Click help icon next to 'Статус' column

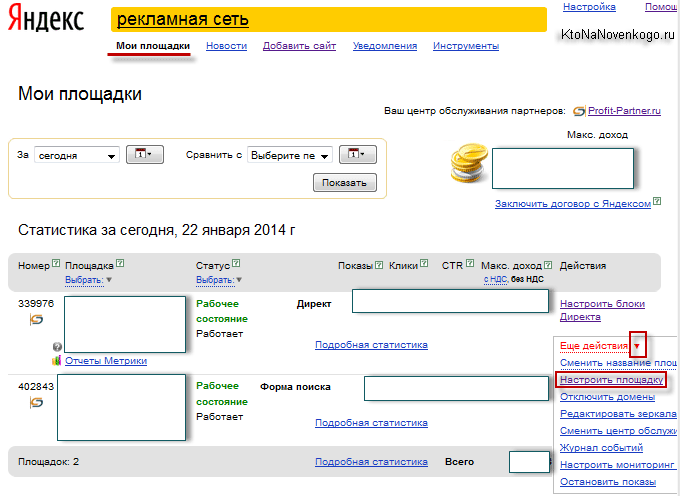click(x=236, y=263)
